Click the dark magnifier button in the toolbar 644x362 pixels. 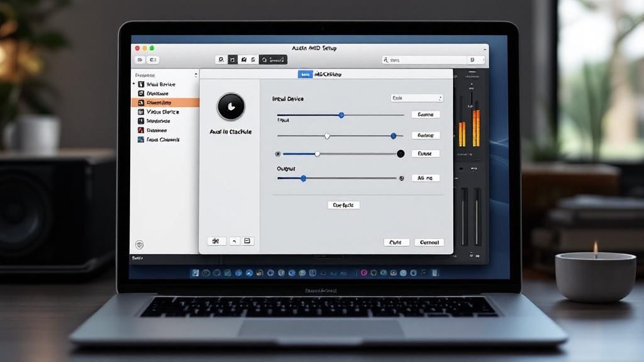[x=273, y=60]
